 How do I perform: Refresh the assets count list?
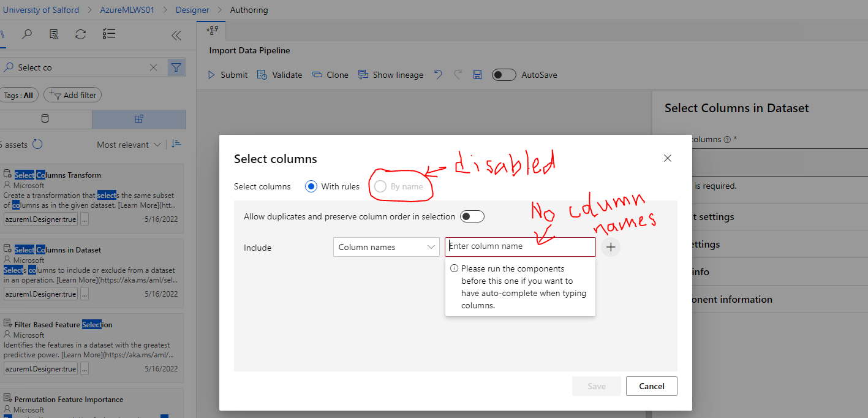click(37, 145)
